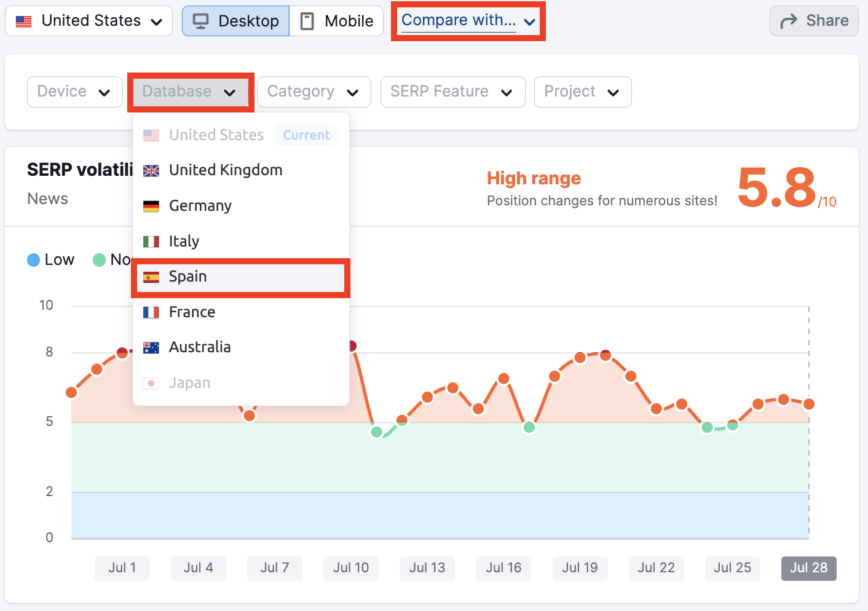Viewport: 868px width, 611px height.
Task: Switch device view to Mobile
Action: [336, 22]
